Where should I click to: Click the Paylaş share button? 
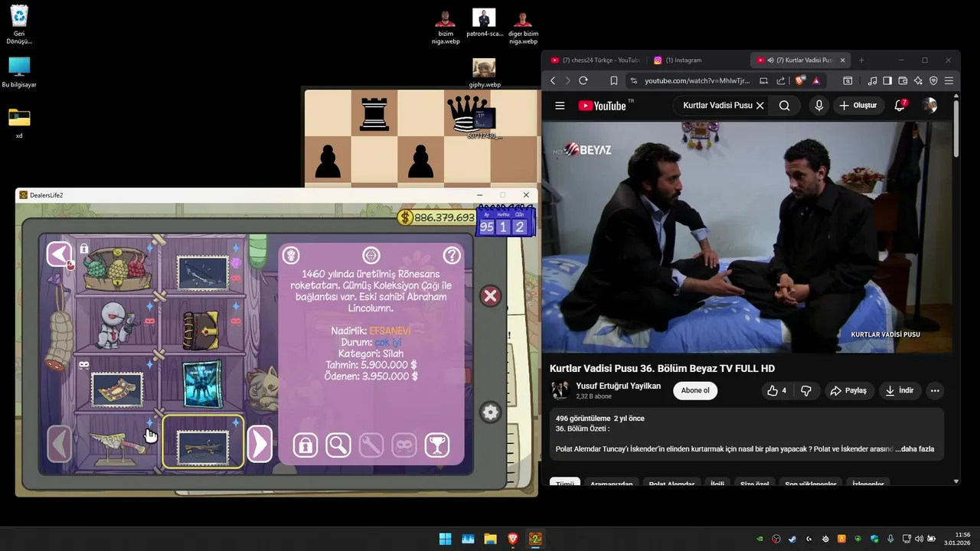tap(848, 390)
